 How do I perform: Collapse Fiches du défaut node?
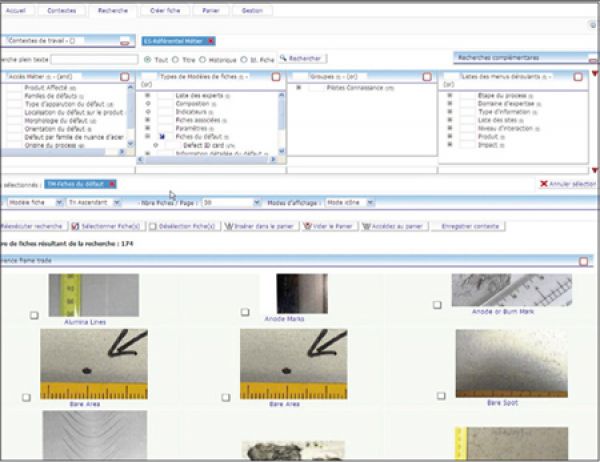click(x=148, y=136)
